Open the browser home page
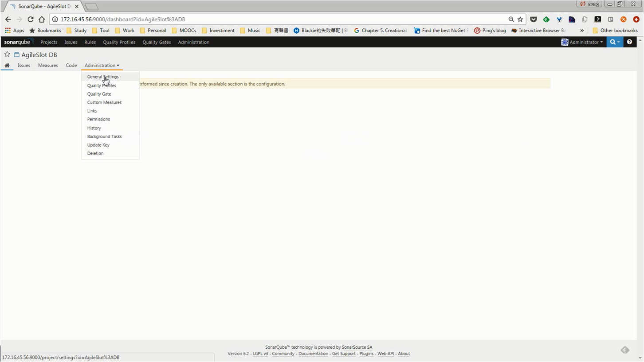This screenshot has width=644, height=362. point(42,19)
